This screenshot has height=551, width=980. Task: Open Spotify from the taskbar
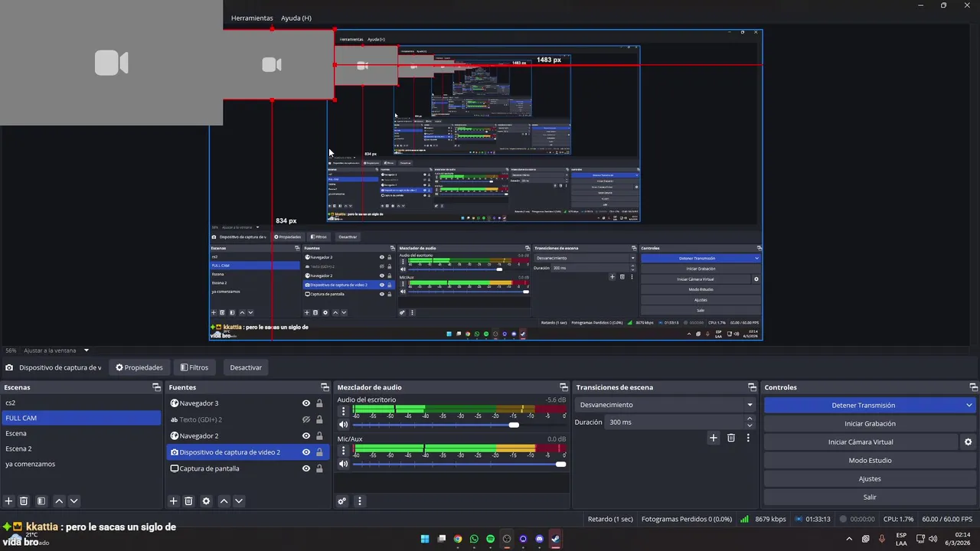(490, 539)
